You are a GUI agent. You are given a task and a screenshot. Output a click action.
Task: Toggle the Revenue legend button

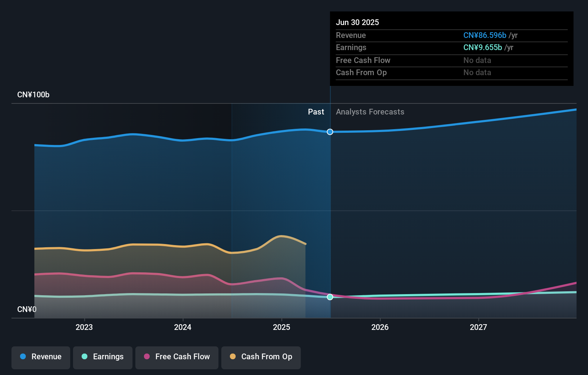(x=41, y=357)
